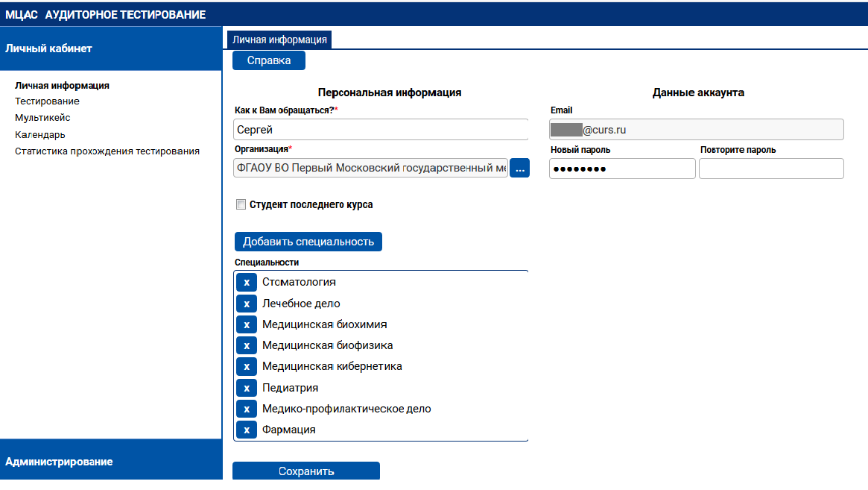The height and width of the screenshot is (490, 868).
Task: Remove the Педиатрия specialty
Action: tap(247, 388)
